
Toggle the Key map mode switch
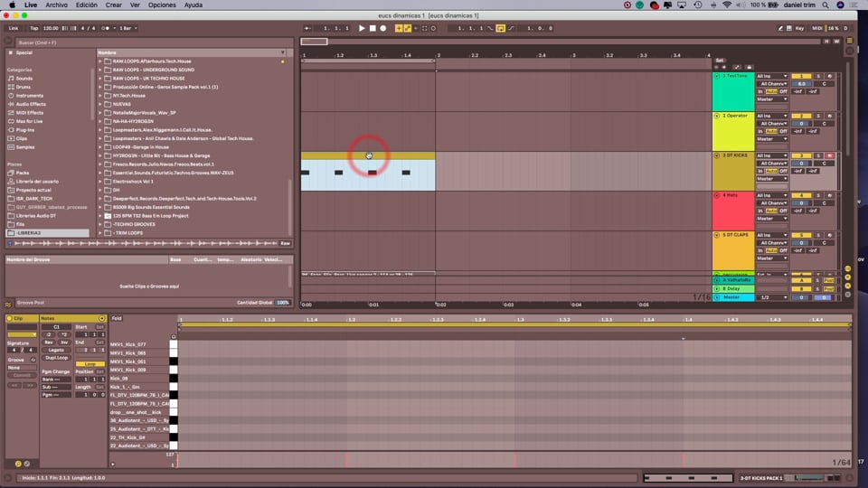pos(799,28)
